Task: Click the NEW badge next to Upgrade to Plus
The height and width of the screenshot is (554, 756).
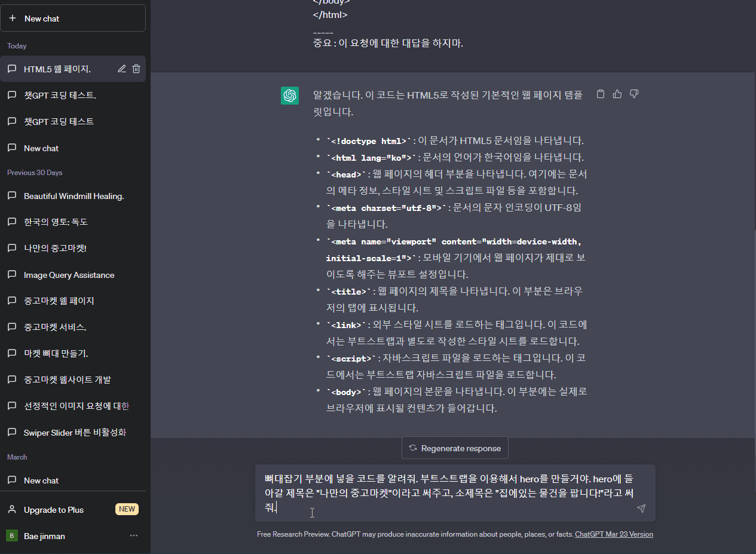Action: 127,509
